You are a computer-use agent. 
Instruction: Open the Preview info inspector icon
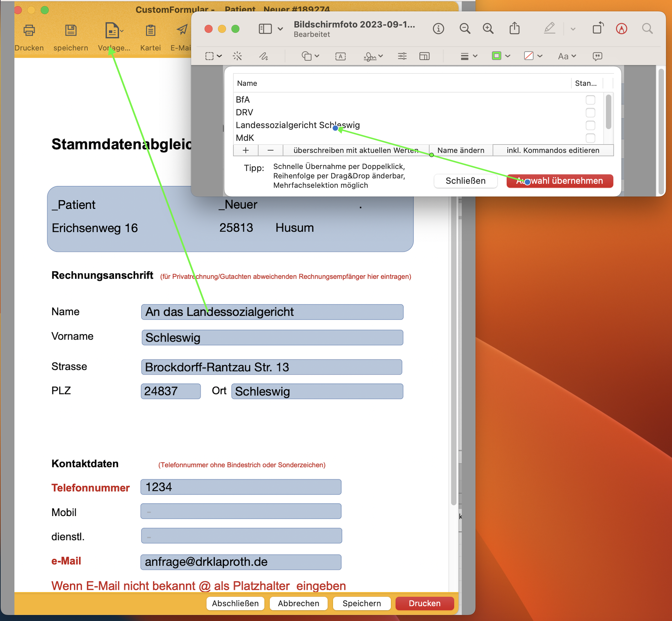(438, 29)
